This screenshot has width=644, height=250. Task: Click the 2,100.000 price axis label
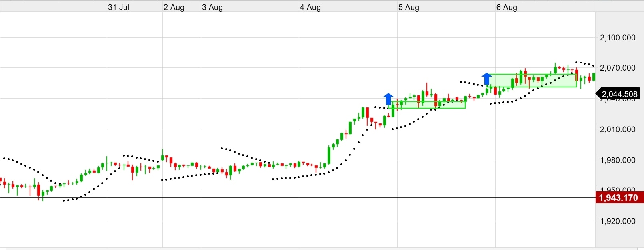pos(618,38)
